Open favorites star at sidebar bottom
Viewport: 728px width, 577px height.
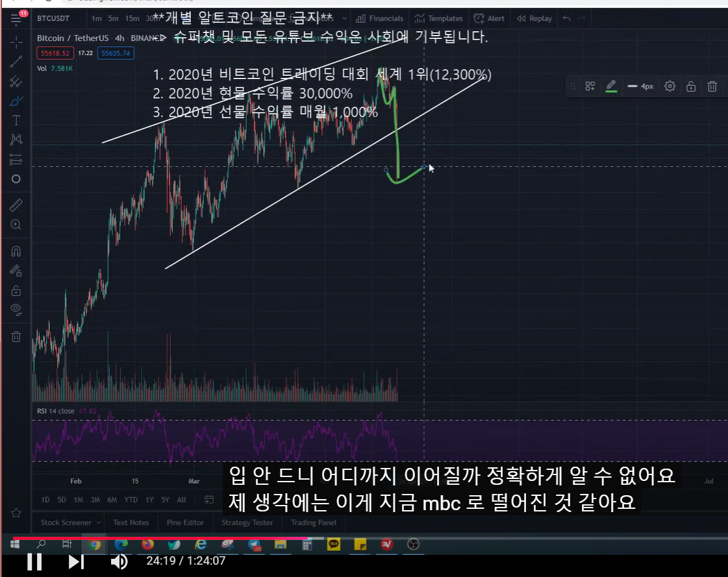pos(16,513)
